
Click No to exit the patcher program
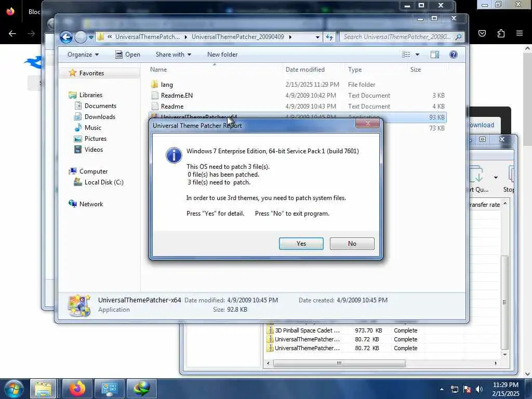click(352, 244)
